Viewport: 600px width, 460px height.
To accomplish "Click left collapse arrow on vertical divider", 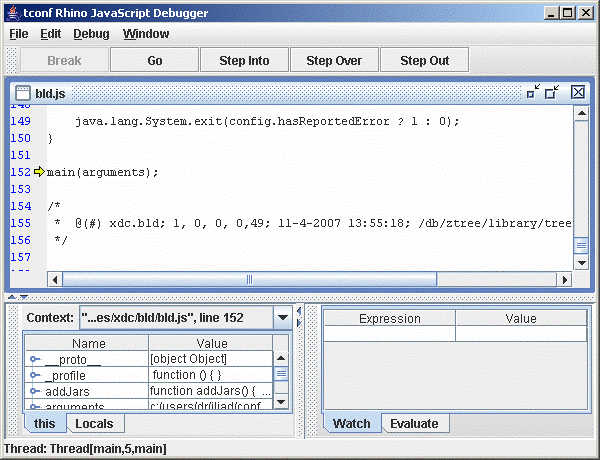I will coord(299,311).
